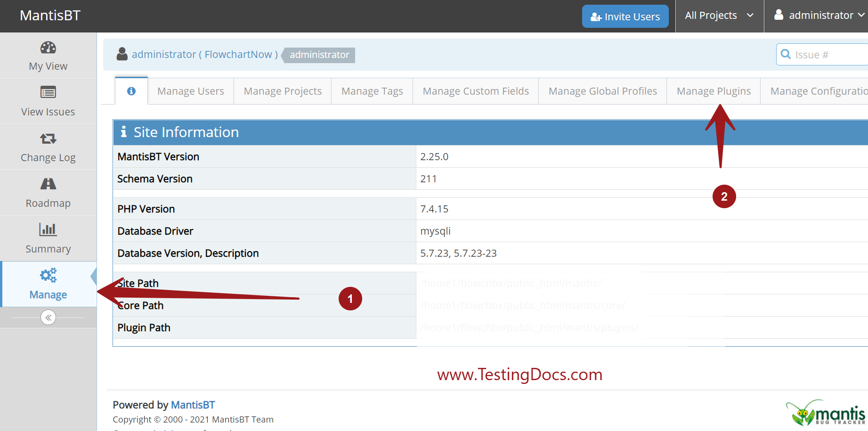This screenshot has height=431, width=868.
Task: Switch to the Manage Global Profiles tab
Action: [603, 91]
